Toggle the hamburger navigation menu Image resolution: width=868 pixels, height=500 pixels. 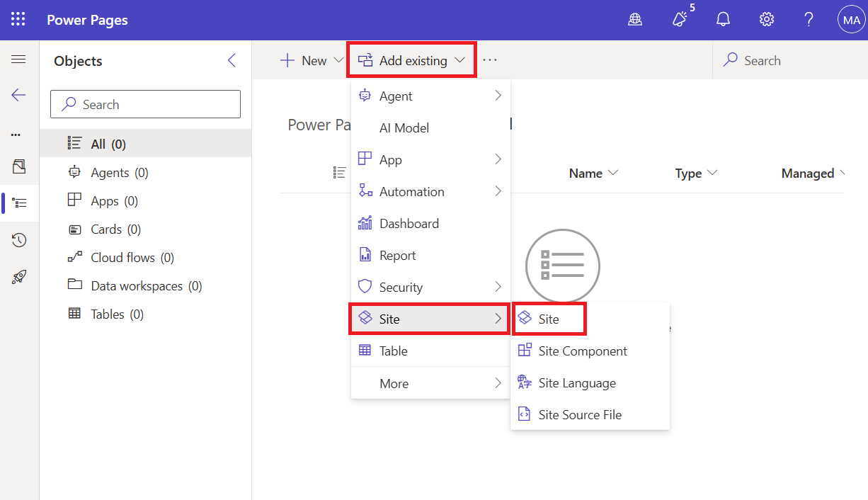coord(19,59)
